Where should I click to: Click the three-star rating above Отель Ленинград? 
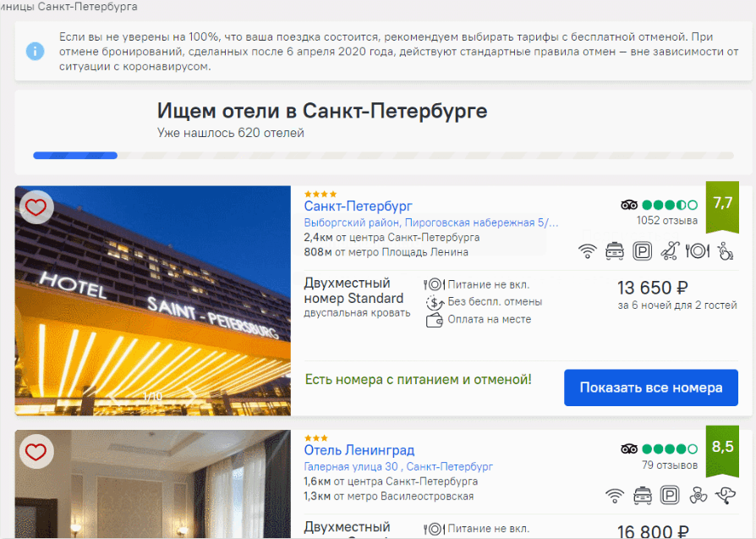tap(316, 438)
